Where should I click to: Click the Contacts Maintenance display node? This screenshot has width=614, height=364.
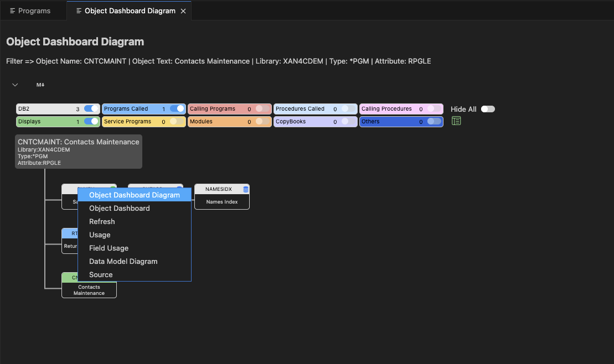point(89,290)
